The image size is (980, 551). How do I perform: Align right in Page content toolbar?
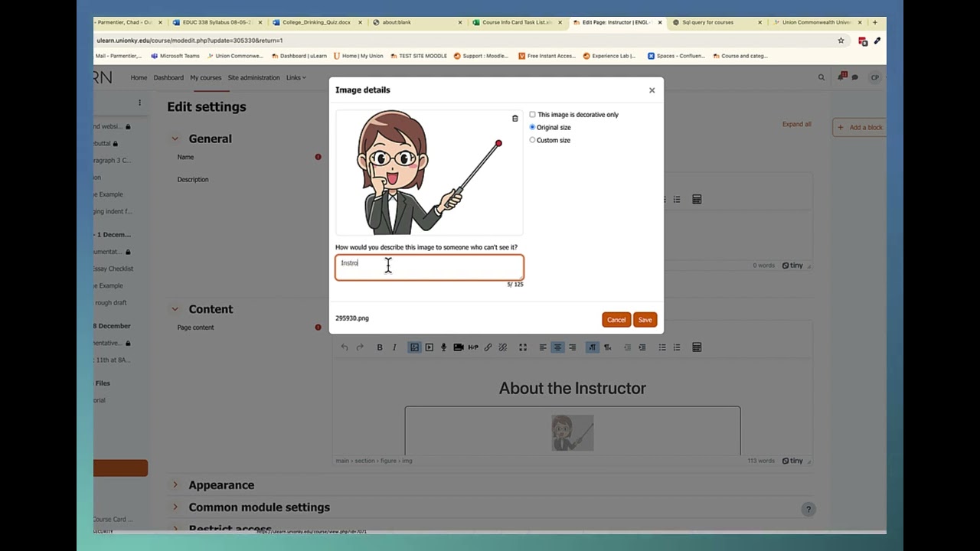572,347
